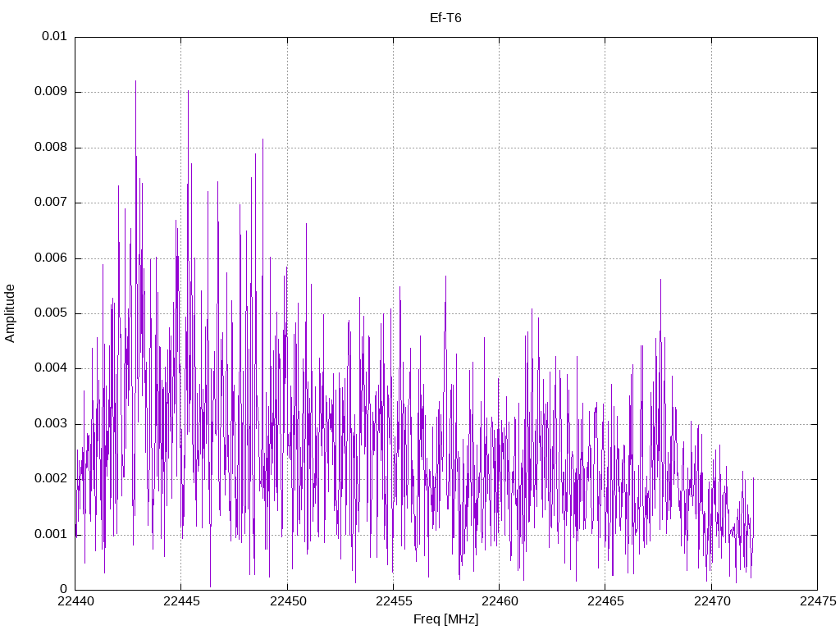The image size is (840, 630).
Task: Click the x-axis tick label 22475
Action: (818, 601)
